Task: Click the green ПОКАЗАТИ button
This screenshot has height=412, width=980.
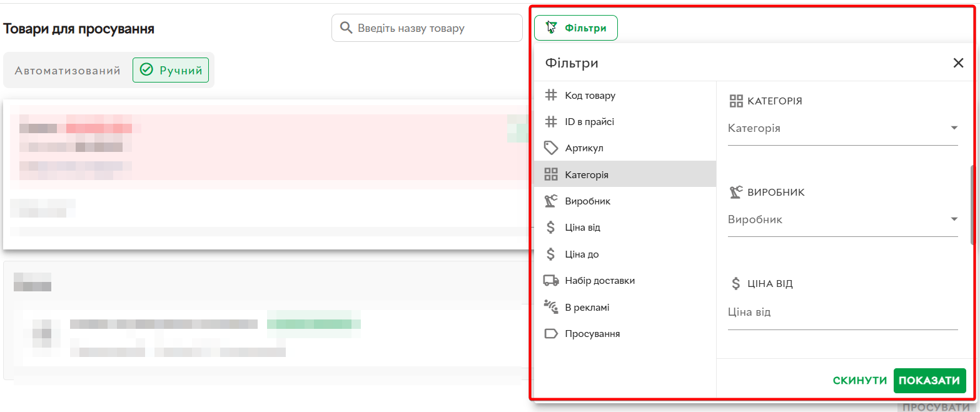Action: 929,381
